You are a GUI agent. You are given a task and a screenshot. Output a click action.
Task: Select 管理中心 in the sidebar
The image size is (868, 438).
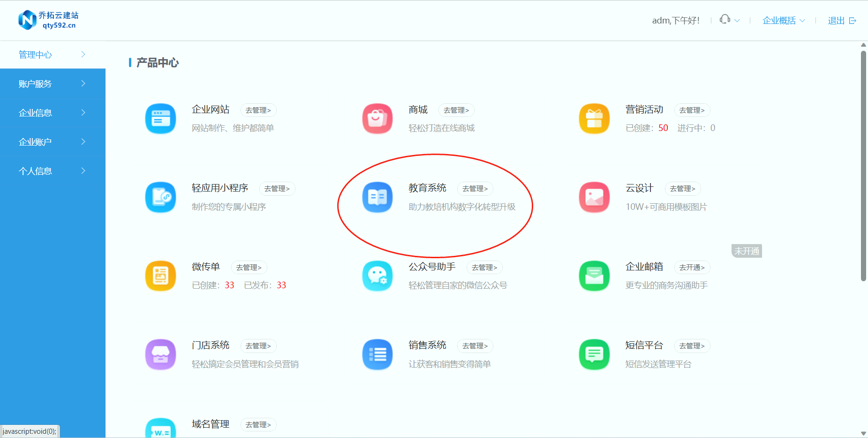tap(53, 54)
